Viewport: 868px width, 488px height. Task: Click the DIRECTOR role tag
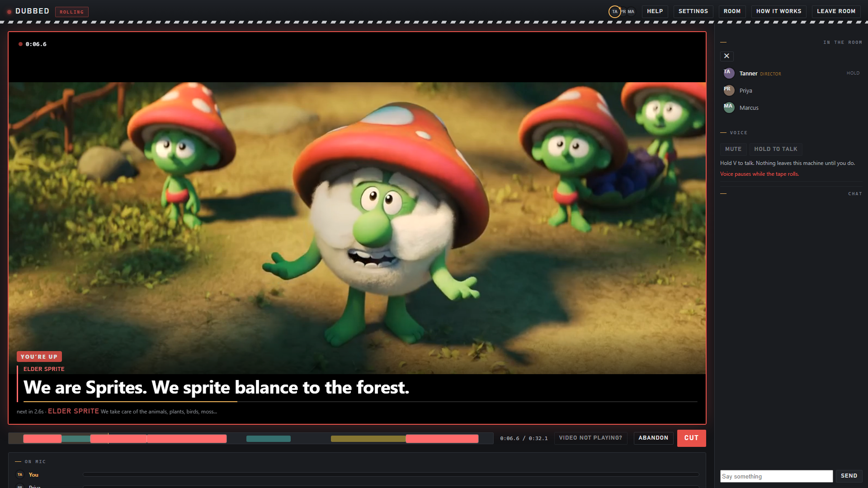[770, 74]
